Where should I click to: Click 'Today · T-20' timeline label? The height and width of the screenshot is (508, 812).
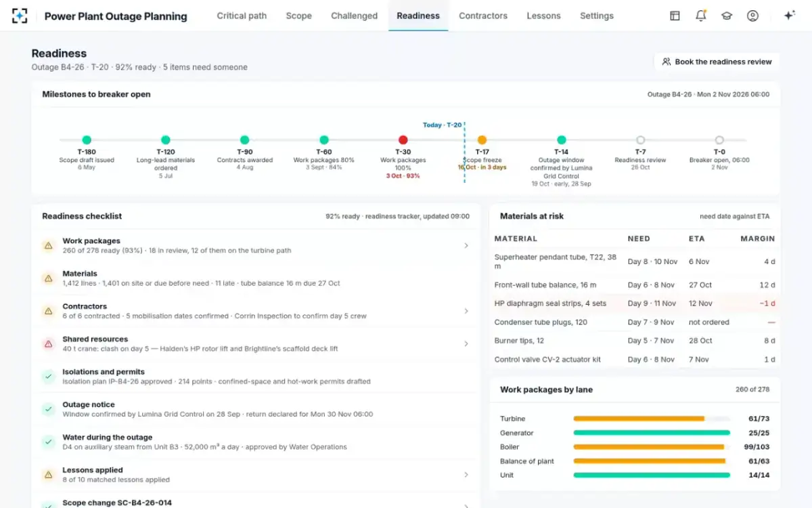tap(443, 125)
